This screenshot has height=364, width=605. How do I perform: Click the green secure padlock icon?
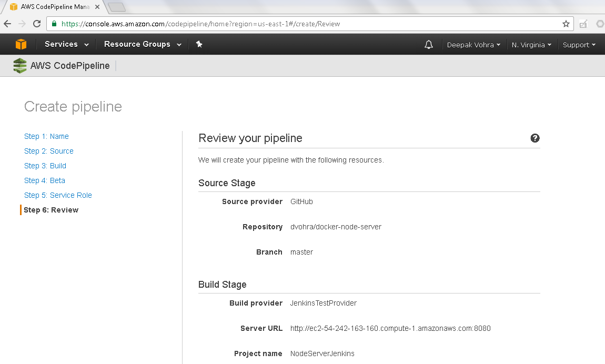tap(54, 24)
